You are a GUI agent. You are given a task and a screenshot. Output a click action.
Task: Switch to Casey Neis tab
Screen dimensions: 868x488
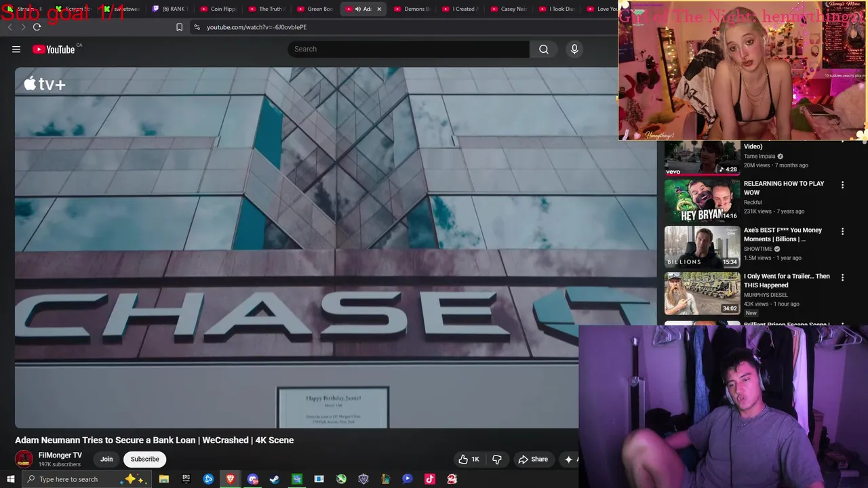(x=509, y=9)
